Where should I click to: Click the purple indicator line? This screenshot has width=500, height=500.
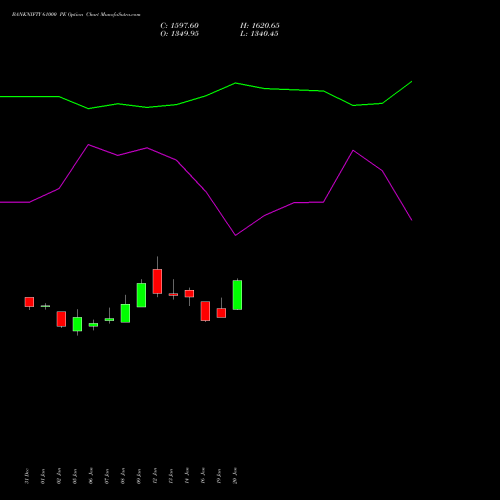coord(206,192)
